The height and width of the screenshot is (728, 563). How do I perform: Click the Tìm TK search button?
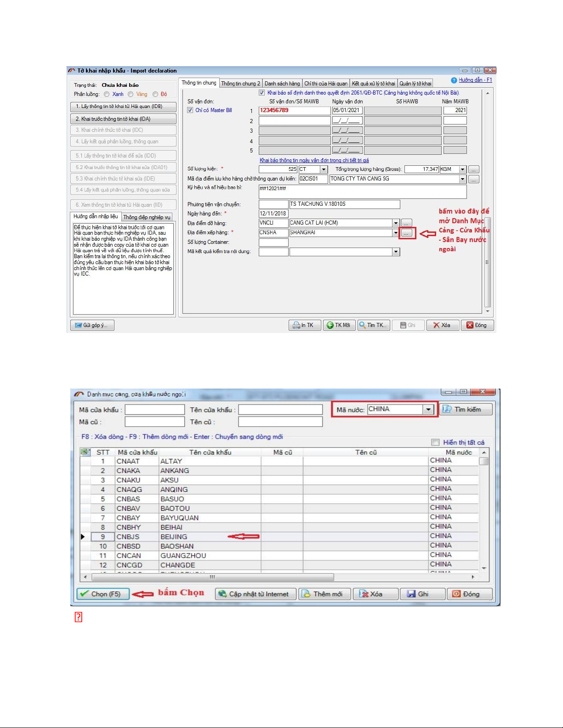[374, 325]
